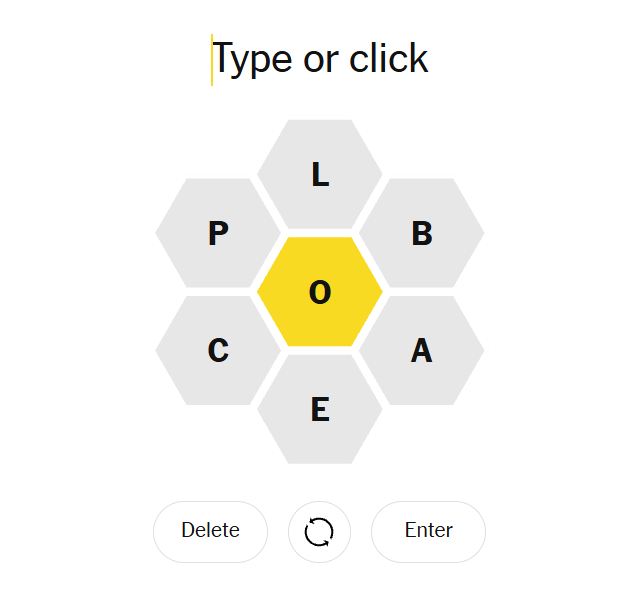
Task: Hit the gray hexagon labeled A
Action: pos(421,351)
